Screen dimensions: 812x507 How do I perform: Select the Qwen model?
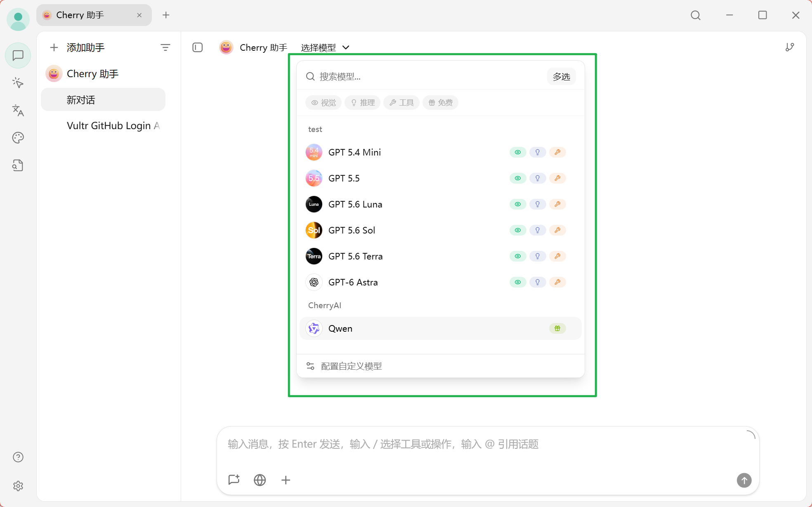440,328
